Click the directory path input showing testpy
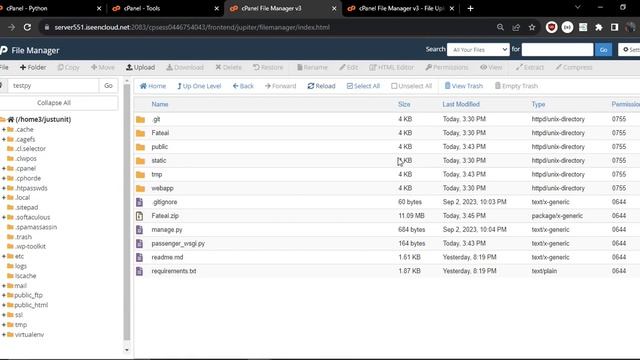The height and width of the screenshot is (360, 640). [x=53, y=86]
